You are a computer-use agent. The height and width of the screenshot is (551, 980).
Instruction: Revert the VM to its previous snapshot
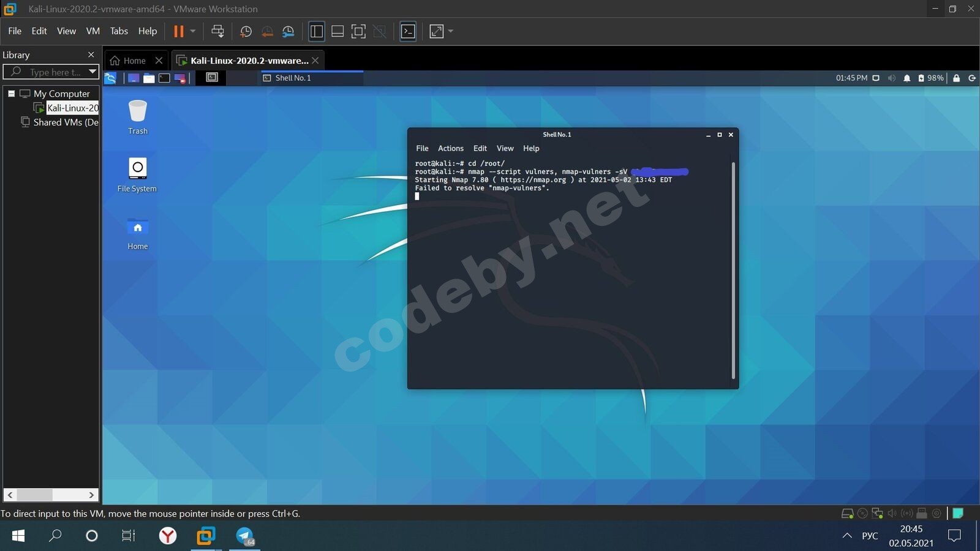click(267, 31)
